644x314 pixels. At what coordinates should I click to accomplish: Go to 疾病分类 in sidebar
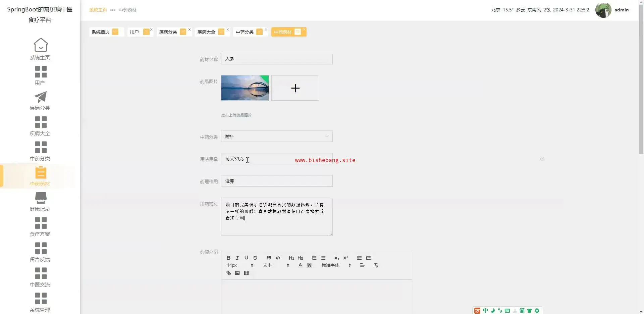(40, 101)
